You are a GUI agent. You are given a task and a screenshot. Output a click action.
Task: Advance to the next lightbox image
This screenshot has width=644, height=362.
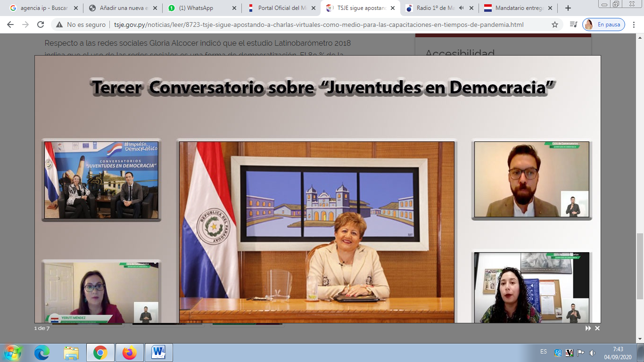(x=588, y=328)
